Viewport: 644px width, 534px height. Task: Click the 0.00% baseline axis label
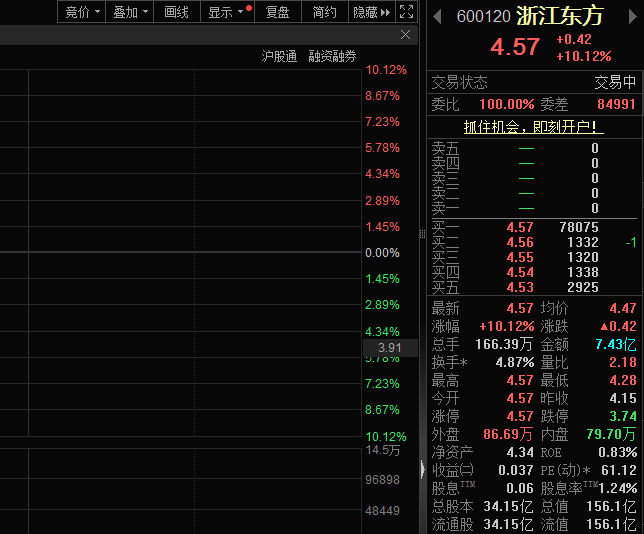(382, 253)
